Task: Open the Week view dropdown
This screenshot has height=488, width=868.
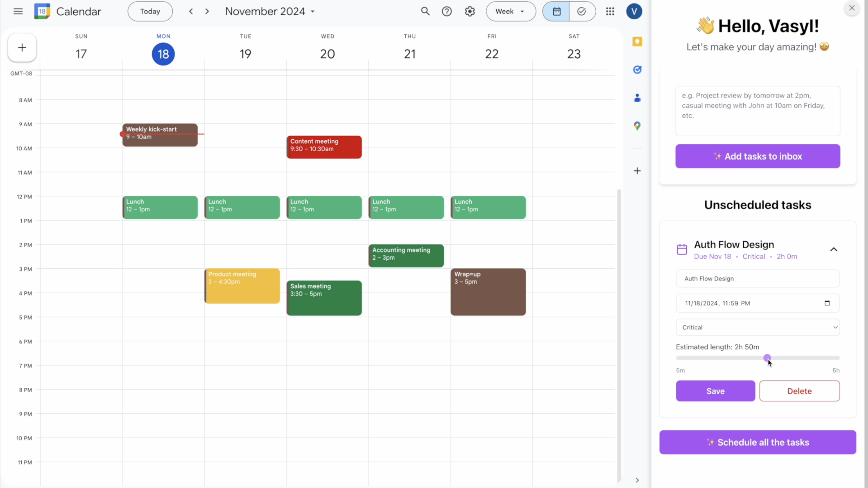Action: 510,12
